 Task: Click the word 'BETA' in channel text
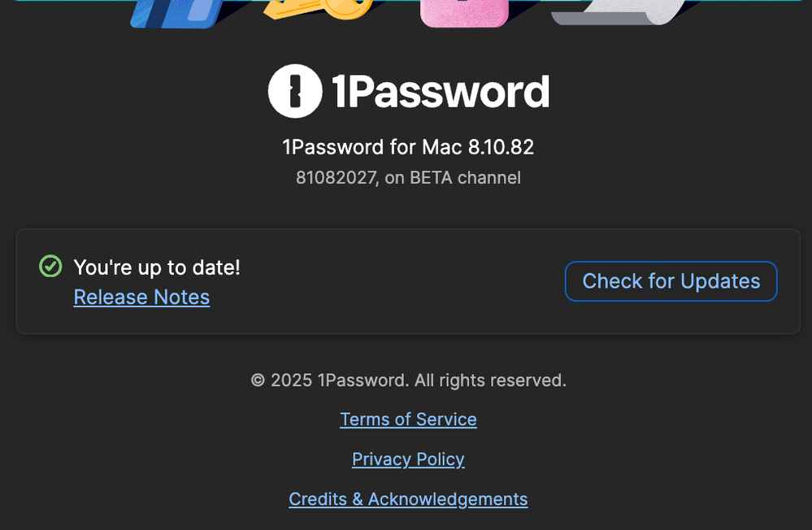tap(432, 177)
